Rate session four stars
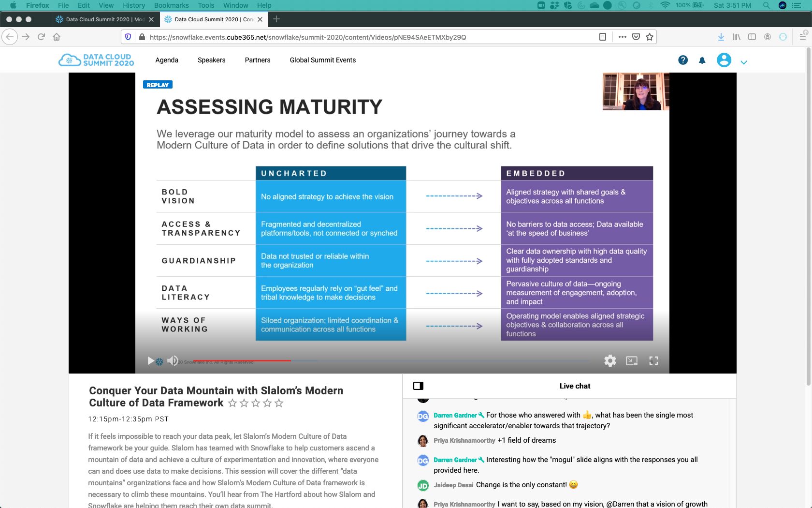Viewport: 812px width, 508px height. [x=267, y=403]
